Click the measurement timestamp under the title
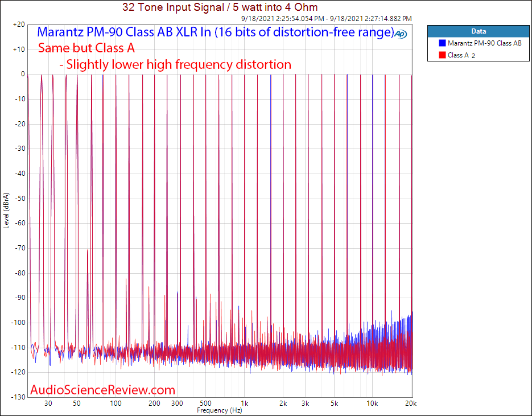Screen dimensions: 532x416 (x=327, y=19)
